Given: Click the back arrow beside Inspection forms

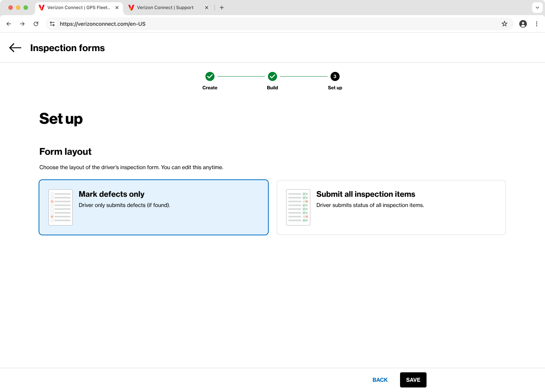Looking at the screenshot, I should 15,48.
